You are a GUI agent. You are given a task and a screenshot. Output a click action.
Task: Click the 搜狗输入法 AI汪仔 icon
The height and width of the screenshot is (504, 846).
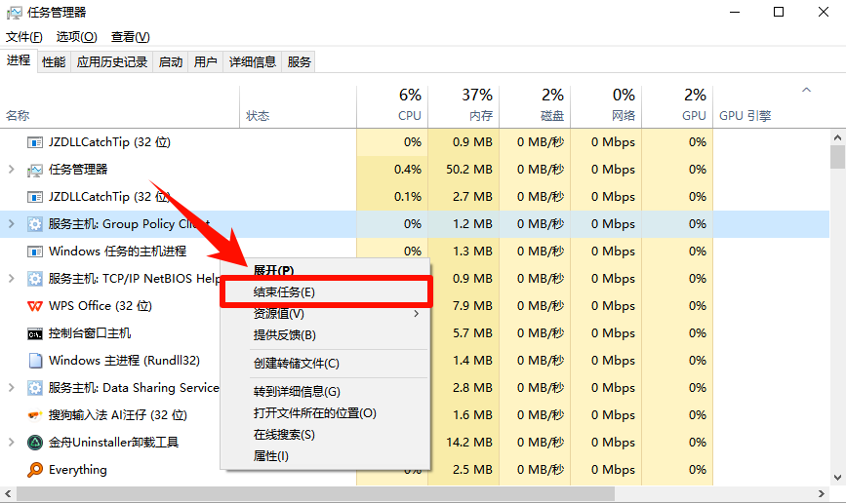pos(35,415)
